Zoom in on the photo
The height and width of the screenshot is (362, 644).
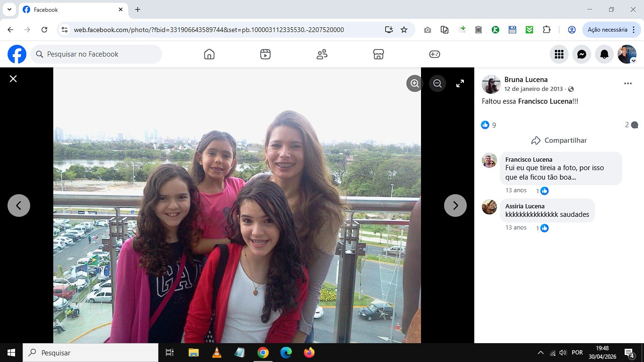pyautogui.click(x=415, y=83)
